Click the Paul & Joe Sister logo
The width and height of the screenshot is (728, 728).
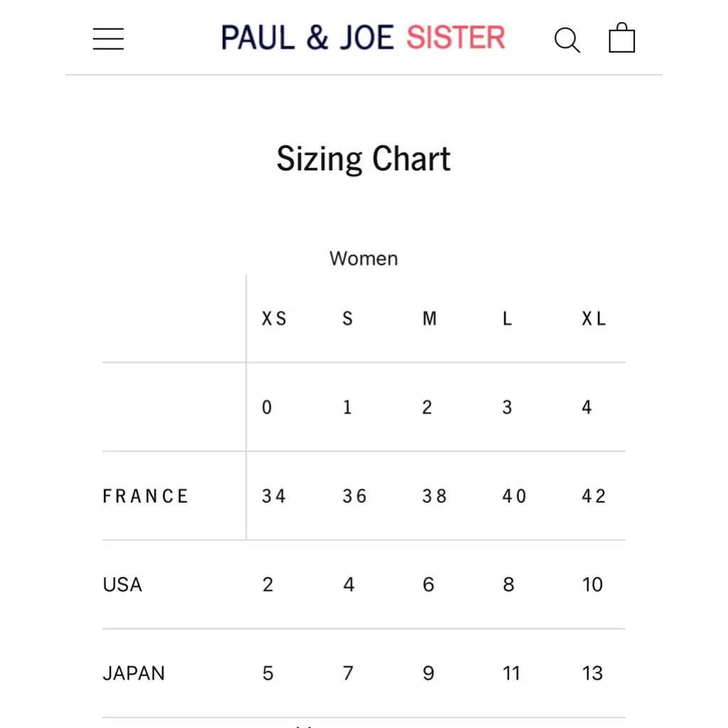363,38
